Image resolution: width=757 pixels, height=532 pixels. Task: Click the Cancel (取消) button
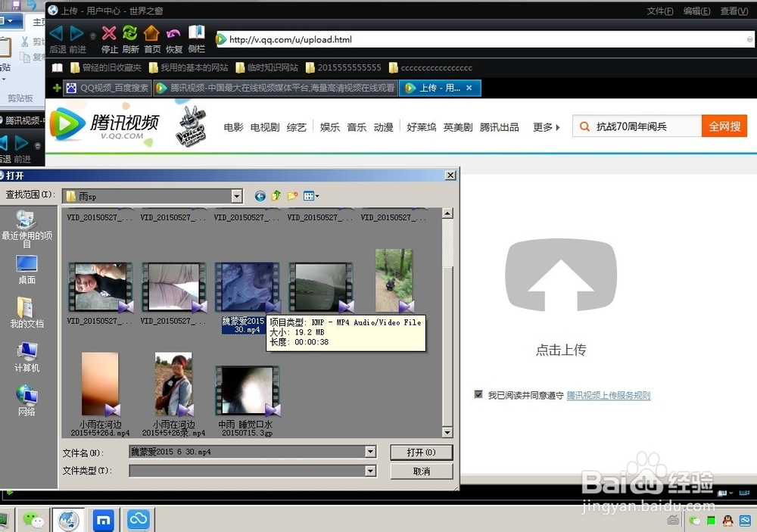click(421, 471)
